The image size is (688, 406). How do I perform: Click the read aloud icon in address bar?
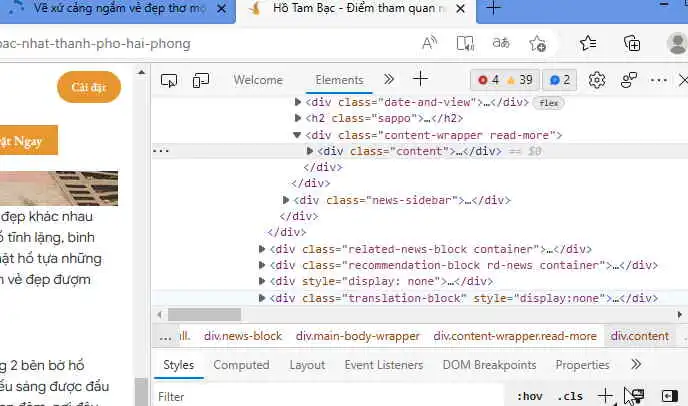click(430, 43)
